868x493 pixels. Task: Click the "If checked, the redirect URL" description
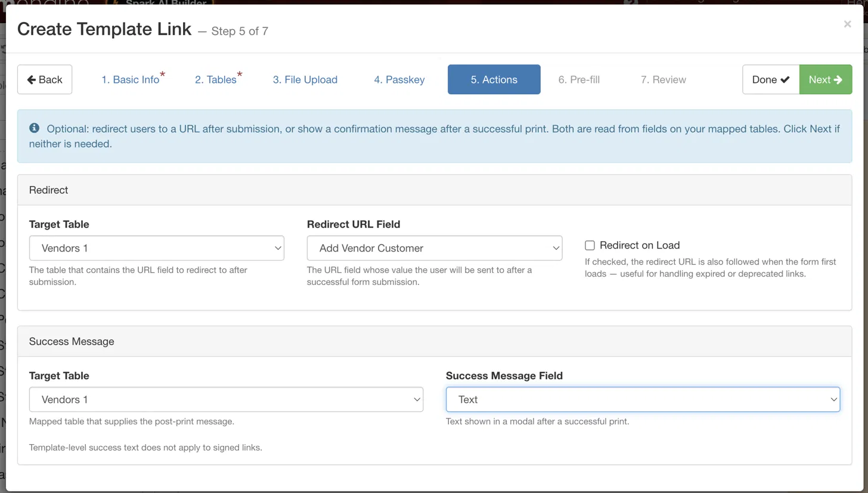[711, 268]
